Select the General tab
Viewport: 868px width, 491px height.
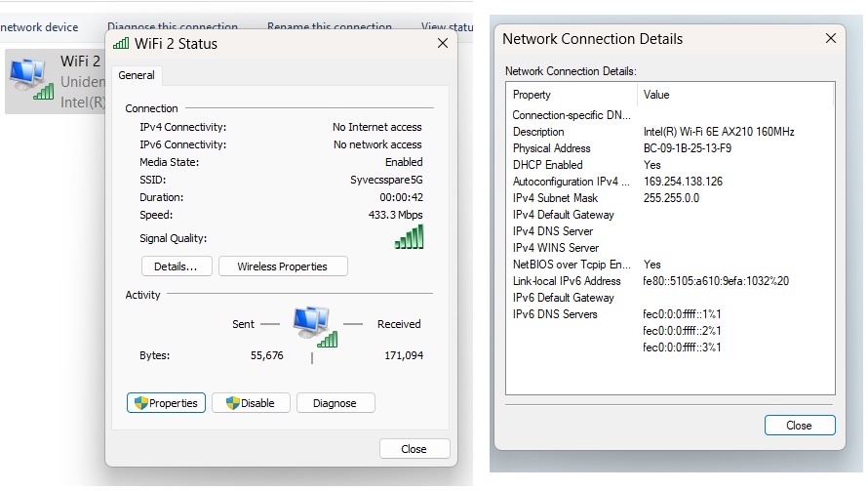137,75
